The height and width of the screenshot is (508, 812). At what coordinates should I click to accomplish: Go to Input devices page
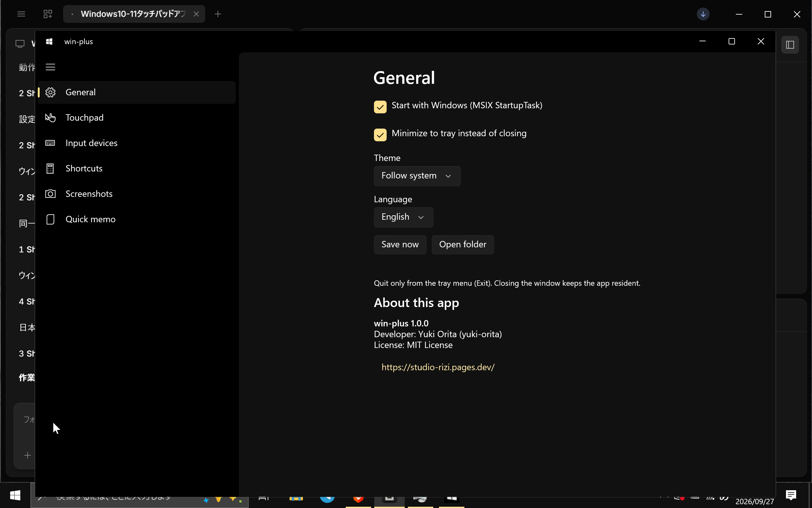point(137,143)
